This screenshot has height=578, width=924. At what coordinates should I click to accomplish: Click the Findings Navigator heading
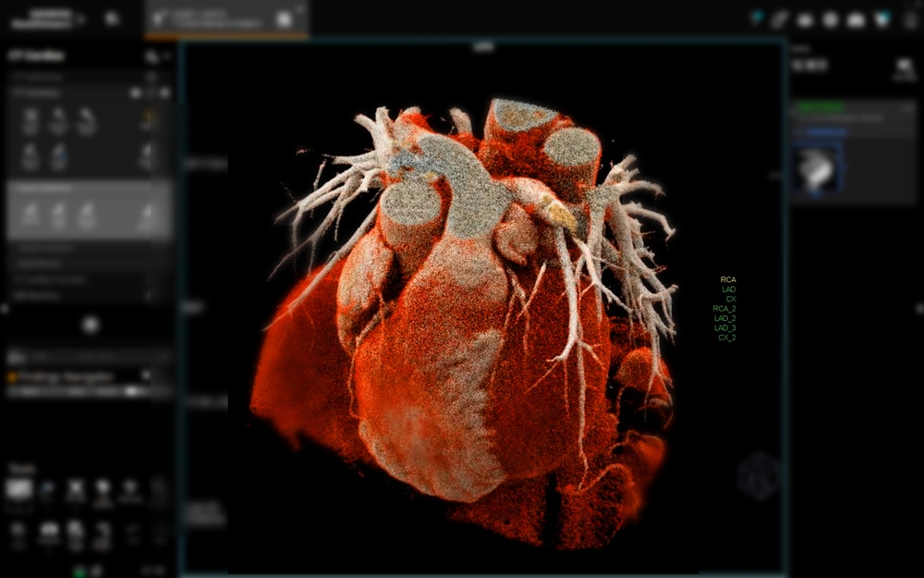[x=65, y=377]
